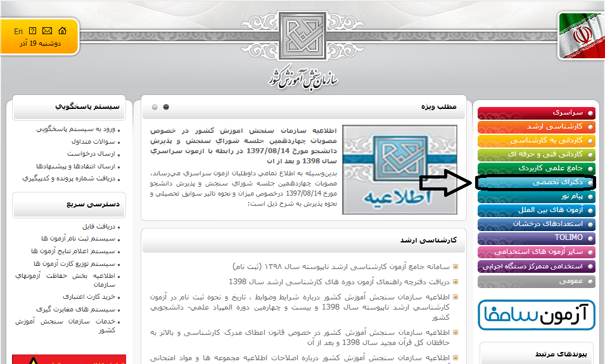Image resolution: width=605 pixels, height=364 pixels.
Task: Click the آزمون سامفا banner
Action: click(537, 315)
